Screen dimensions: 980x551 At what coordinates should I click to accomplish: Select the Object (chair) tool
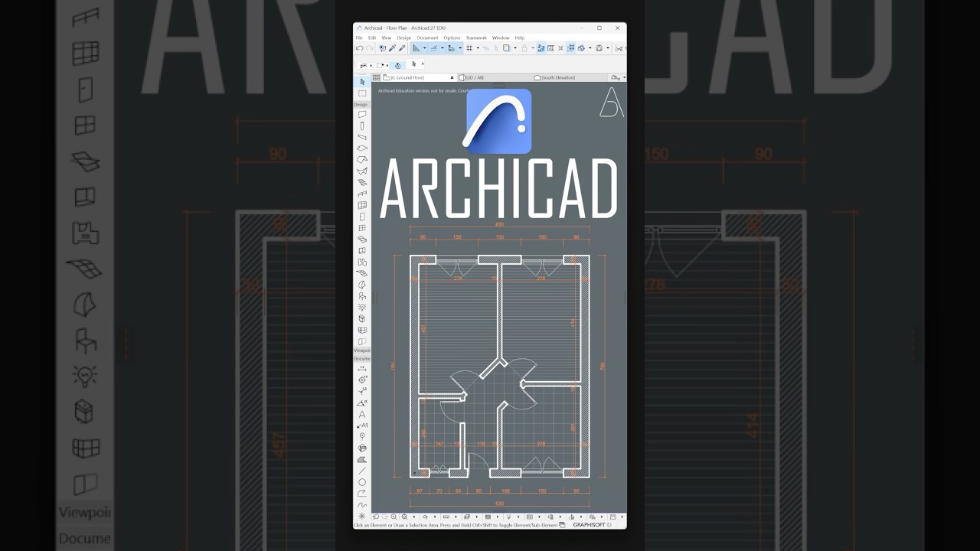tap(362, 295)
